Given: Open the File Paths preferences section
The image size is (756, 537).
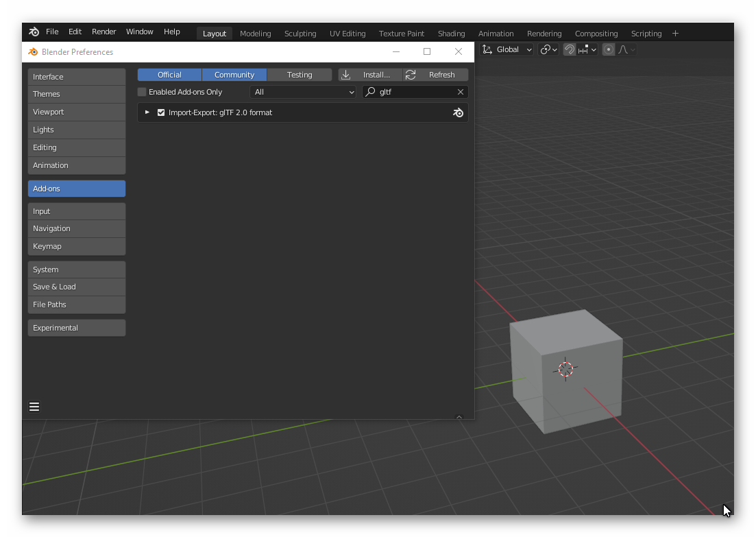Looking at the screenshot, I should point(77,305).
